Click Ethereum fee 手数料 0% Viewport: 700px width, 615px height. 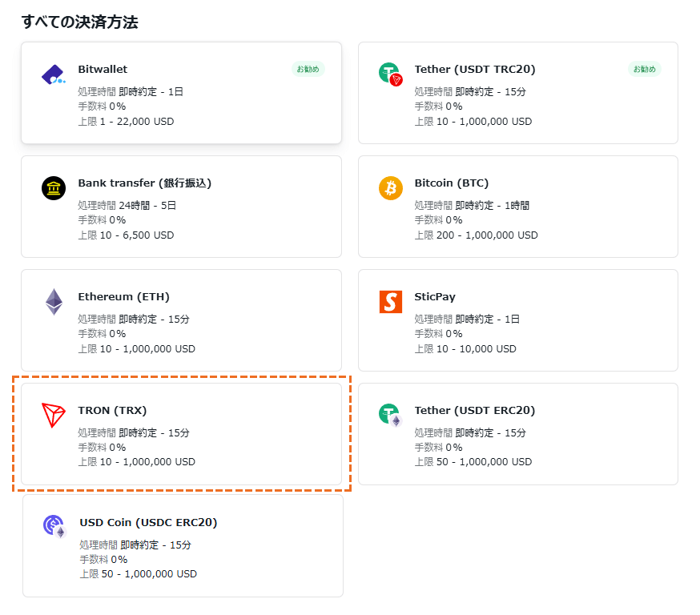coord(102,334)
